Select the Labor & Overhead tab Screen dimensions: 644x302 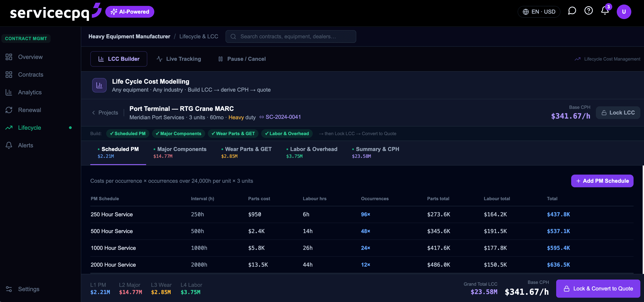click(312, 152)
